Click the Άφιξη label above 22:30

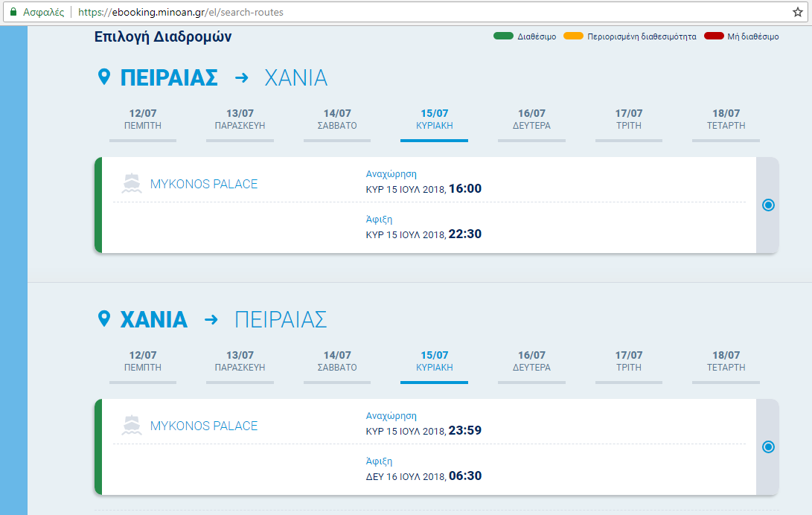coord(379,219)
